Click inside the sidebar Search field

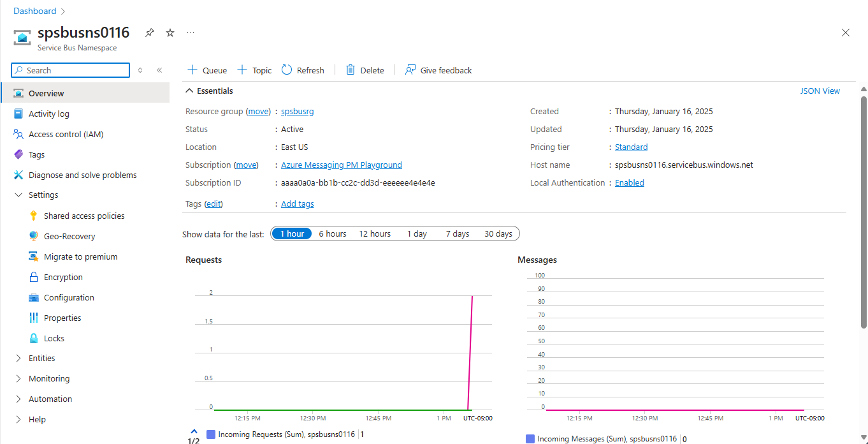pyautogui.click(x=70, y=70)
